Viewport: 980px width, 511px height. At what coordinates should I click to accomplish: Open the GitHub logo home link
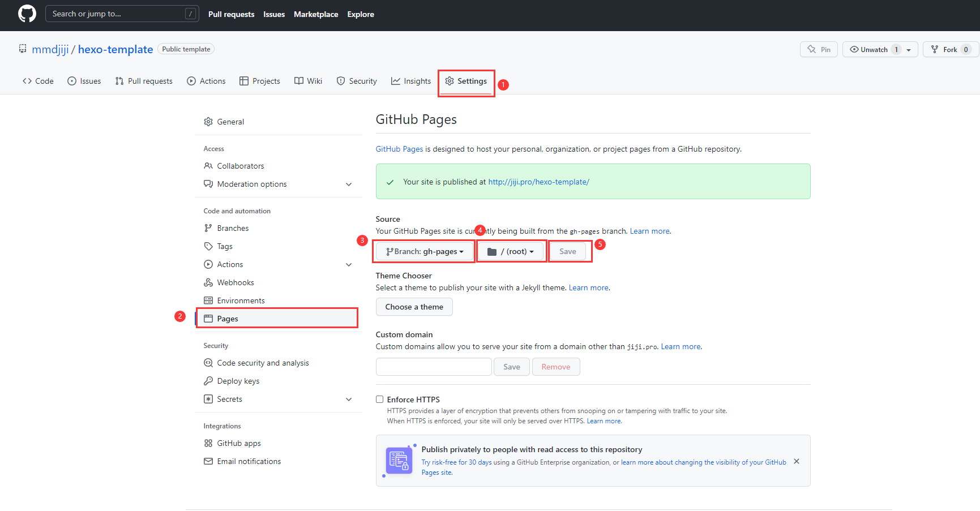tap(27, 14)
